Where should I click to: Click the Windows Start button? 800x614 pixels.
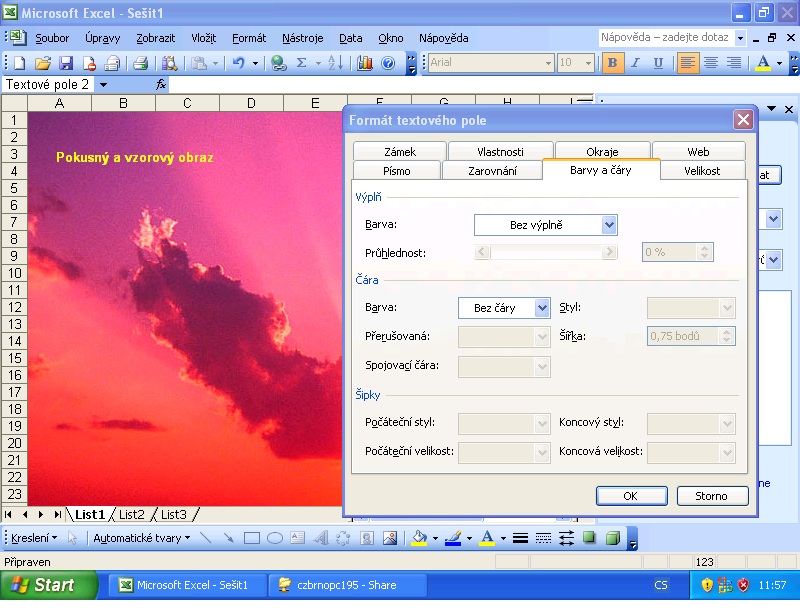click(48, 585)
